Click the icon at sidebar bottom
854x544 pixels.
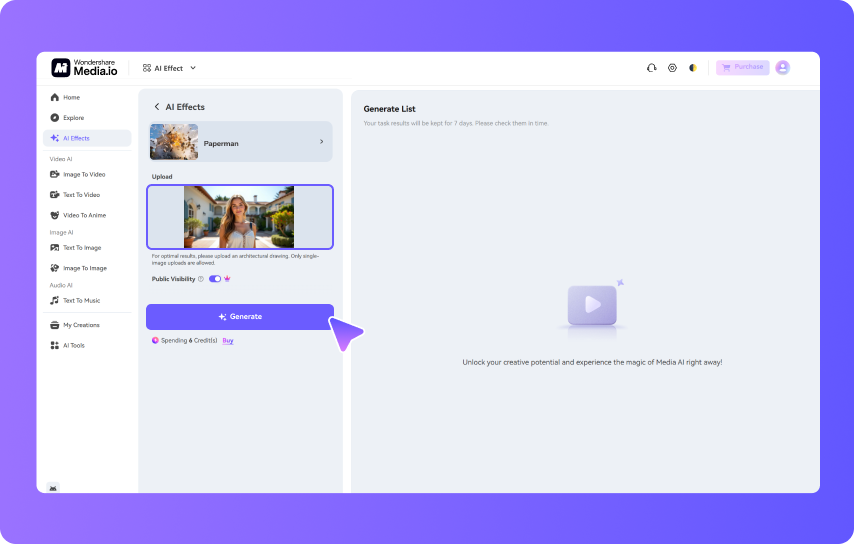coord(53,487)
